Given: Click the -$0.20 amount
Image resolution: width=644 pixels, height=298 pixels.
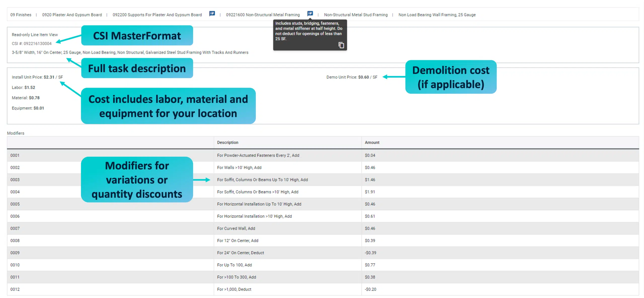Looking at the screenshot, I should pos(371,289).
